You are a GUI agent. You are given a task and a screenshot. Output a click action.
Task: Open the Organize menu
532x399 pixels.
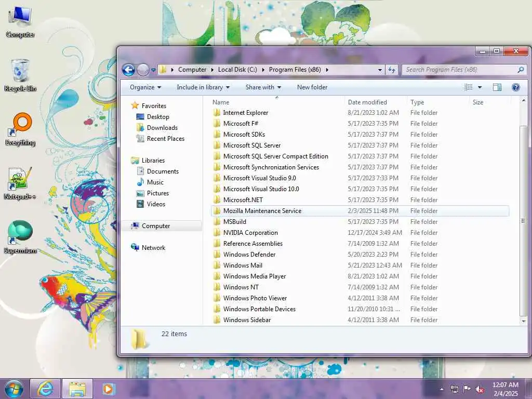pos(145,87)
